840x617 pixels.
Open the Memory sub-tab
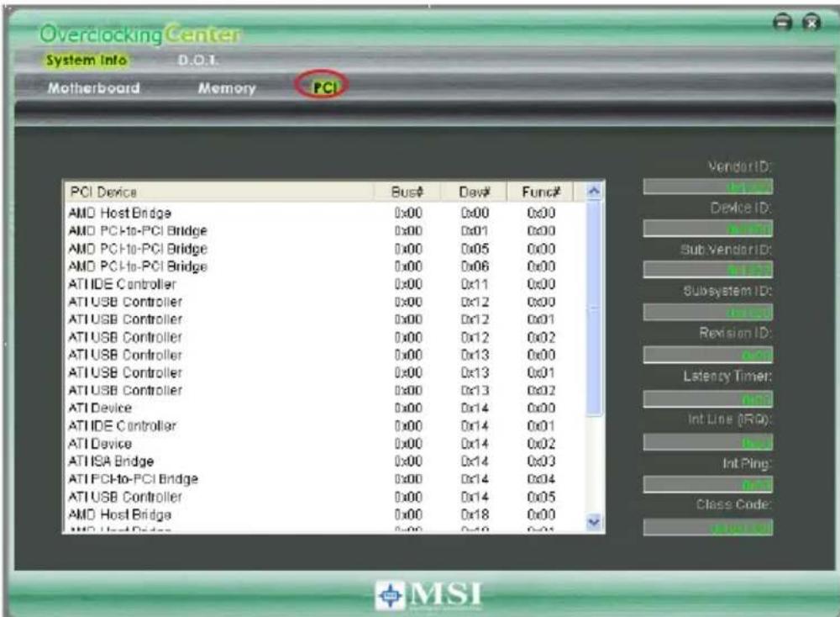(227, 88)
